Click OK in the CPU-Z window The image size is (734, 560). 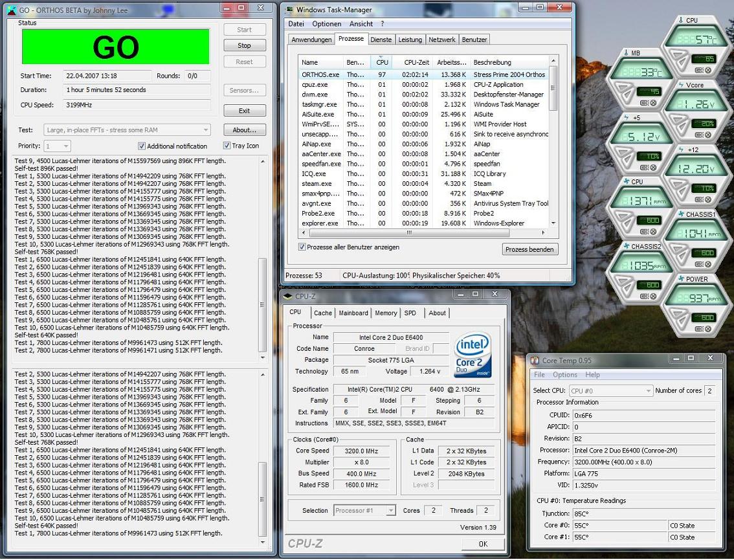coord(483,544)
